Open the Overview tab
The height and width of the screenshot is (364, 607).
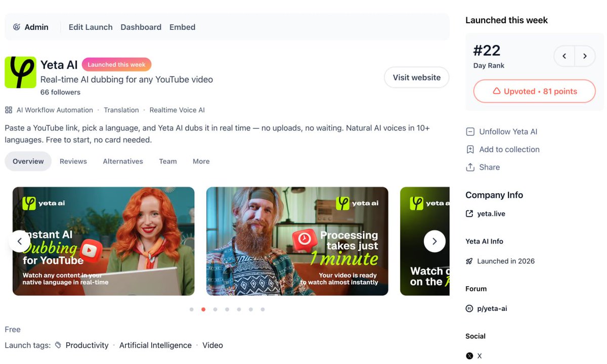pyautogui.click(x=28, y=161)
